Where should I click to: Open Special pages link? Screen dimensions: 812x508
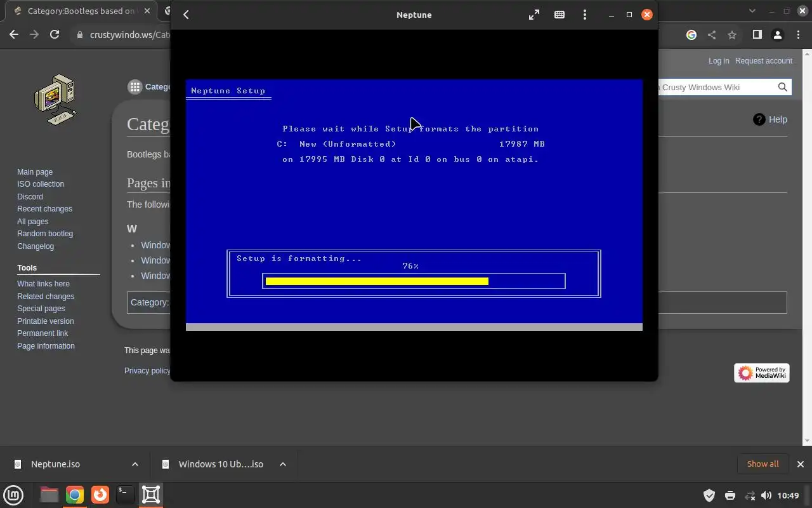41,309
